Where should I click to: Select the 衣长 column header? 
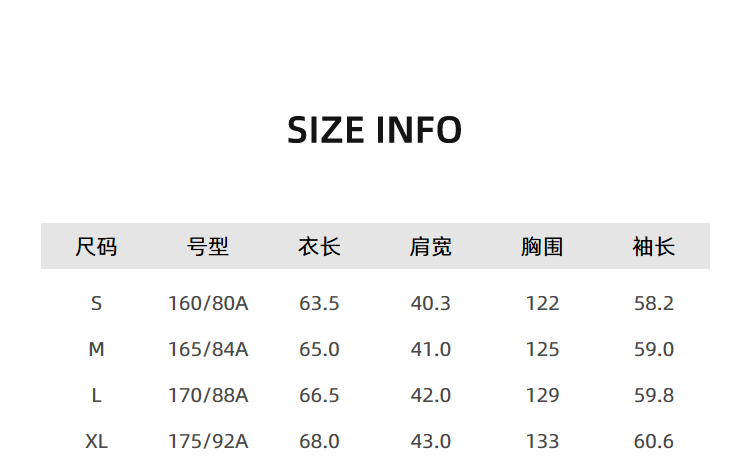click(x=319, y=246)
